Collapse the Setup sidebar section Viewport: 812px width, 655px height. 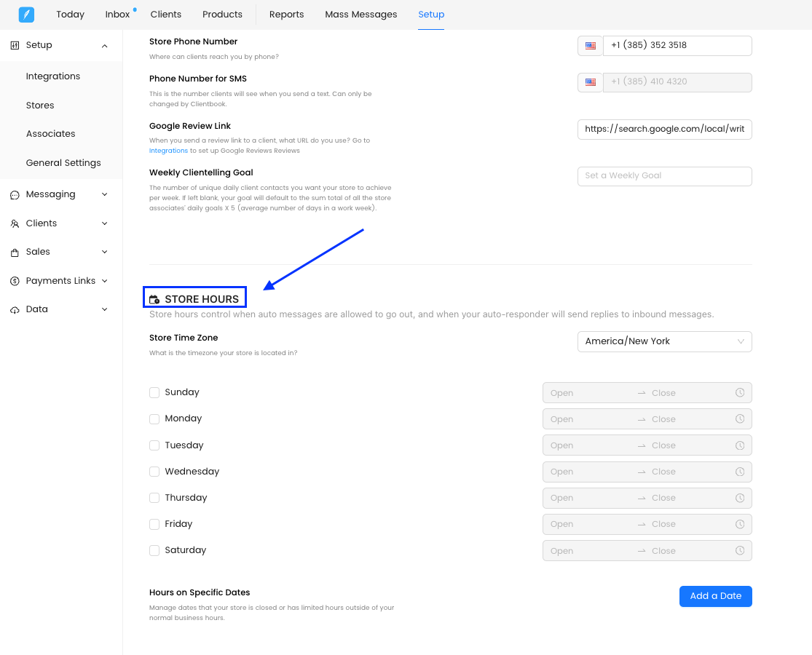click(105, 46)
